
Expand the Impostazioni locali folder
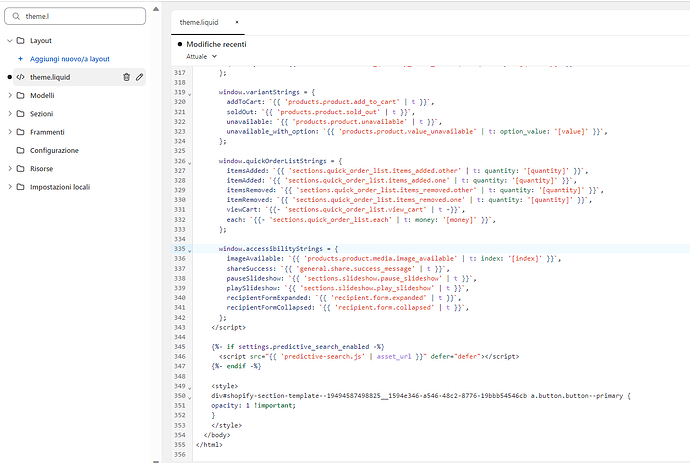(9, 187)
